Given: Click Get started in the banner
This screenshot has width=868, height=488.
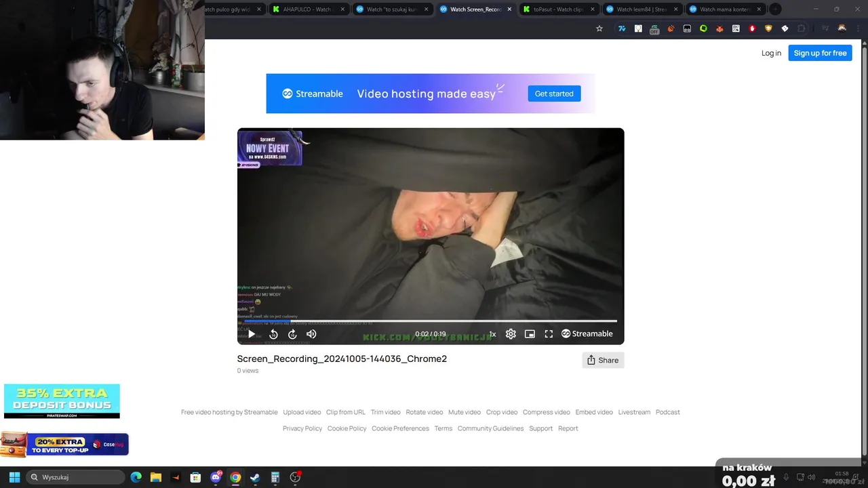Looking at the screenshot, I should coord(554,94).
